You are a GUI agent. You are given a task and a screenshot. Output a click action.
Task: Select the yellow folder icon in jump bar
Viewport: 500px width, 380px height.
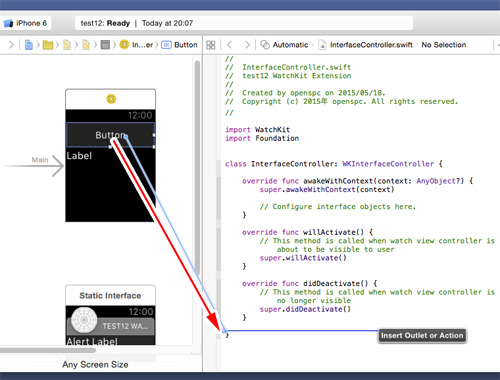[x=48, y=45]
